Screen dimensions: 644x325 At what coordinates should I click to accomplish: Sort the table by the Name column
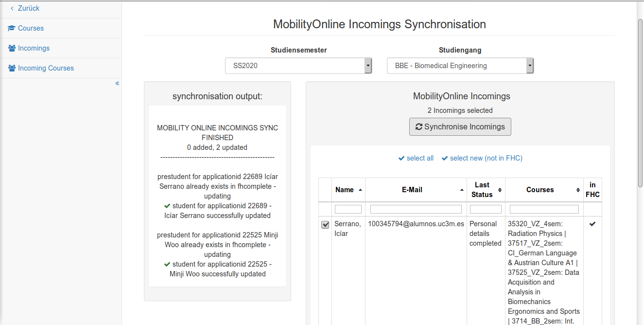pos(349,190)
